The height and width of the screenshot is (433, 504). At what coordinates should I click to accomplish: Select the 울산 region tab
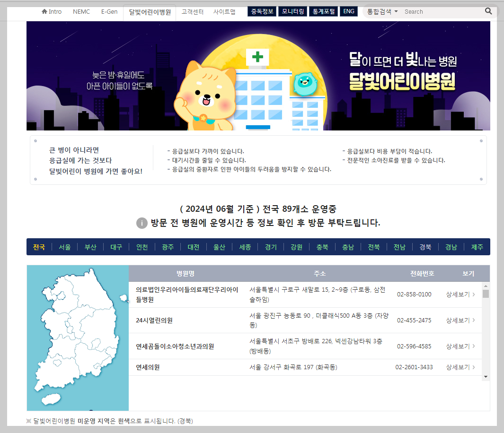(x=219, y=247)
